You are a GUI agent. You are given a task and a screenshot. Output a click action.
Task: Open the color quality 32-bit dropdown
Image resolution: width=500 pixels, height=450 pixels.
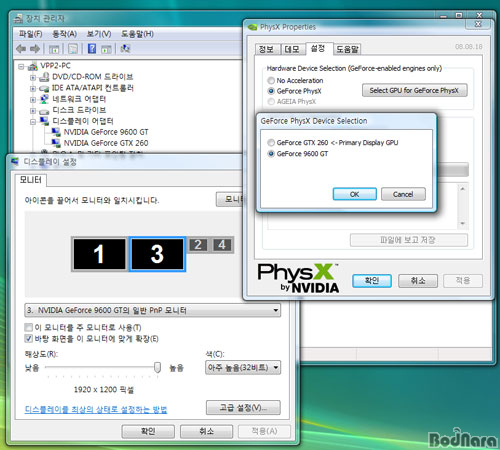pyautogui.click(x=243, y=368)
